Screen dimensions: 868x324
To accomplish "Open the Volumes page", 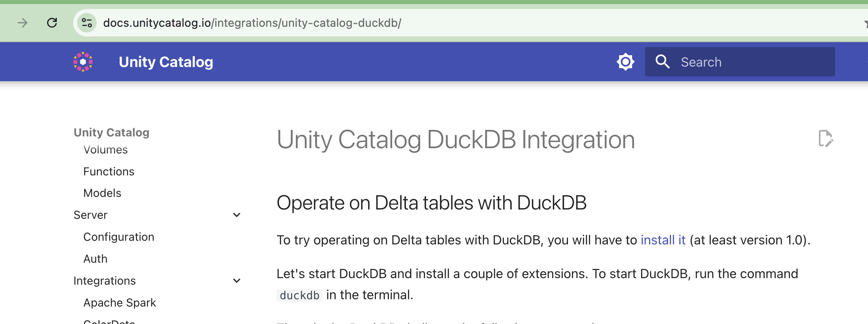I will (x=105, y=149).
